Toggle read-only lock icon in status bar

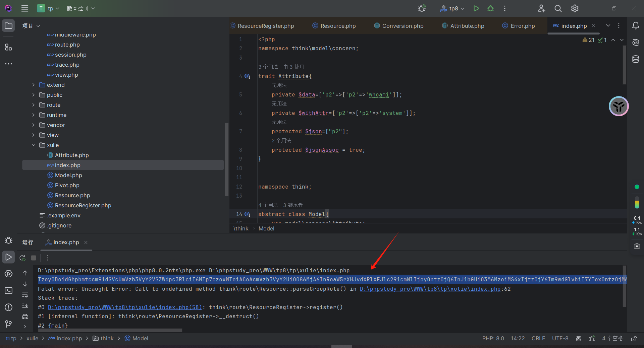coord(634,339)
